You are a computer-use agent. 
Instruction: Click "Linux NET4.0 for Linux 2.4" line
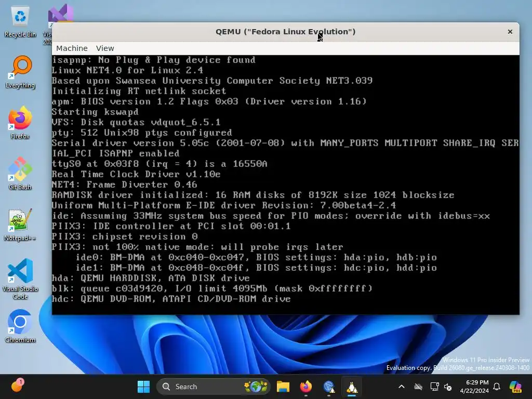127,70
